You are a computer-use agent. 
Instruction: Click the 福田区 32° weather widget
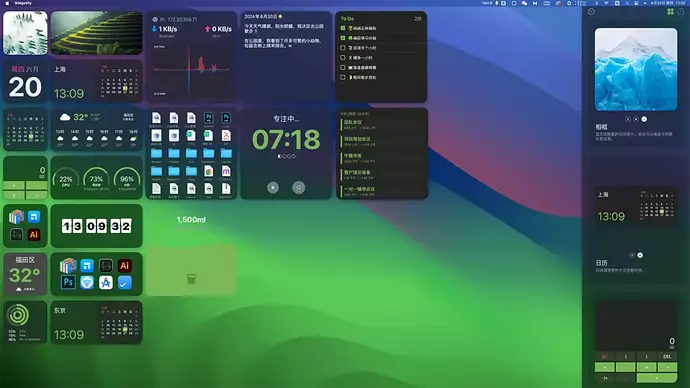(x=25, y=274)
